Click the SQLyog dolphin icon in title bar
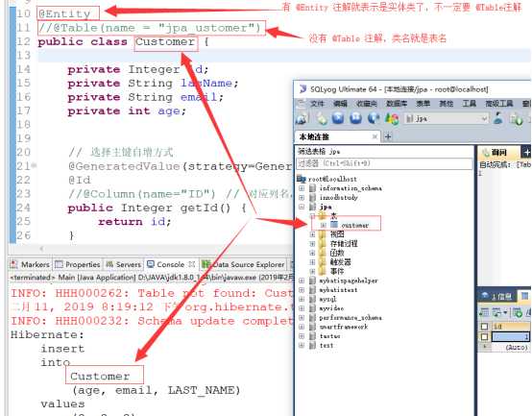 coord(302,89)
